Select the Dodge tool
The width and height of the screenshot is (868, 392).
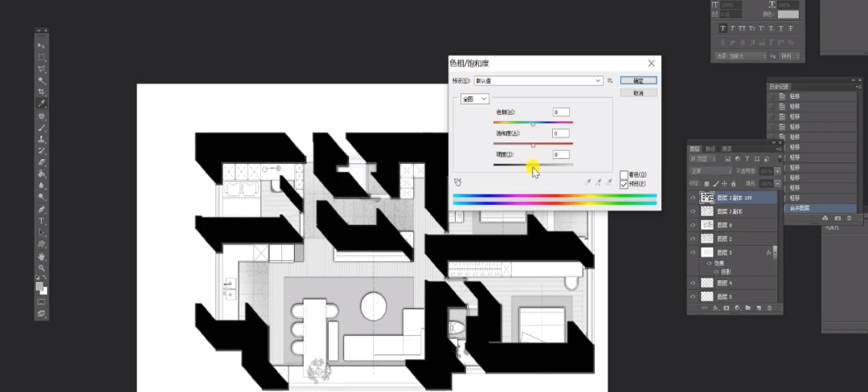tap(42, 197)
